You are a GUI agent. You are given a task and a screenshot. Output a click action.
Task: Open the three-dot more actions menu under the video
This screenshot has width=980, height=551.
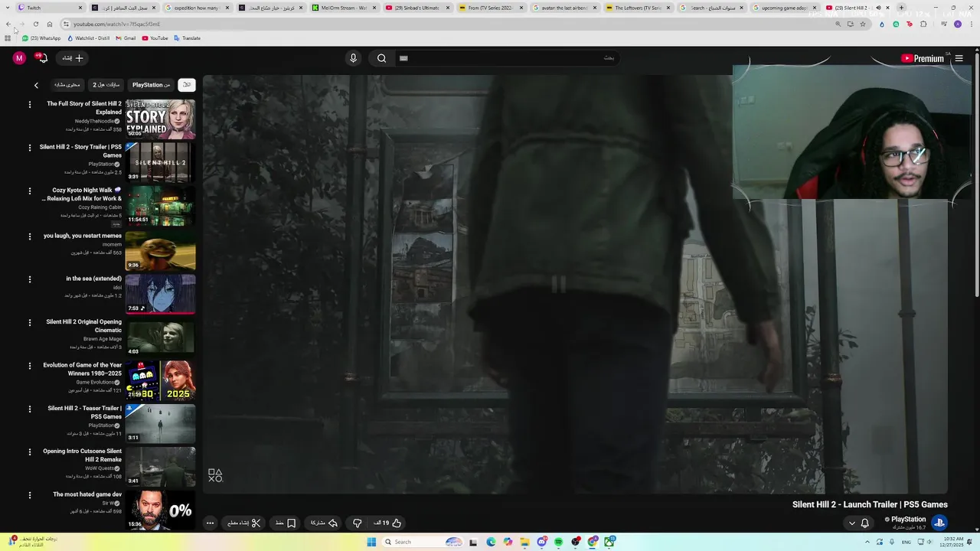pos(210,523)
